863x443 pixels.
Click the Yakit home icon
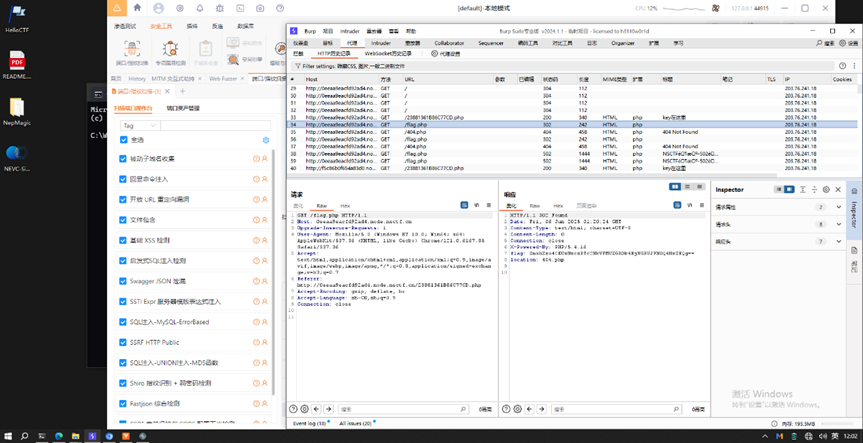(137, 8)
